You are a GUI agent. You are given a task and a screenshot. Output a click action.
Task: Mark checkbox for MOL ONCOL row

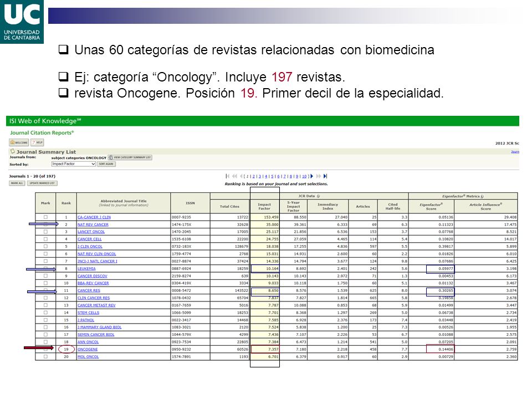[45, 356]
